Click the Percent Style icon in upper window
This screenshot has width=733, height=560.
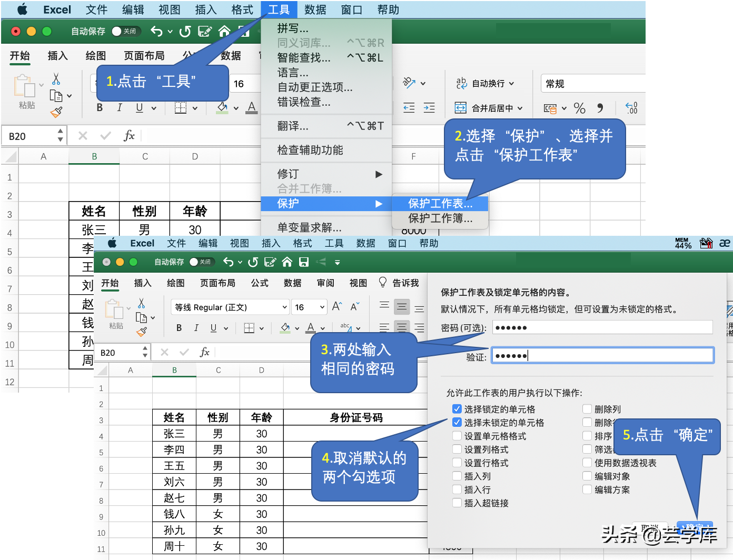click(580, 108)
